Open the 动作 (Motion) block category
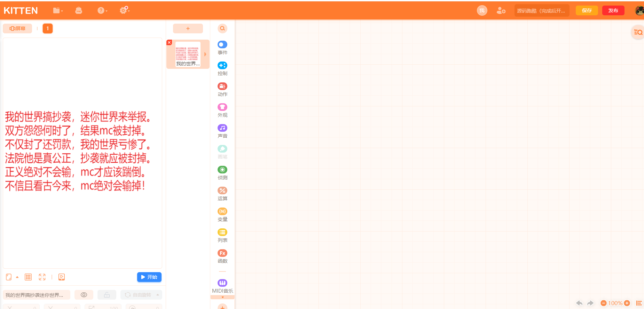Screen dimensions: 644x309 (x=222, y=90)
